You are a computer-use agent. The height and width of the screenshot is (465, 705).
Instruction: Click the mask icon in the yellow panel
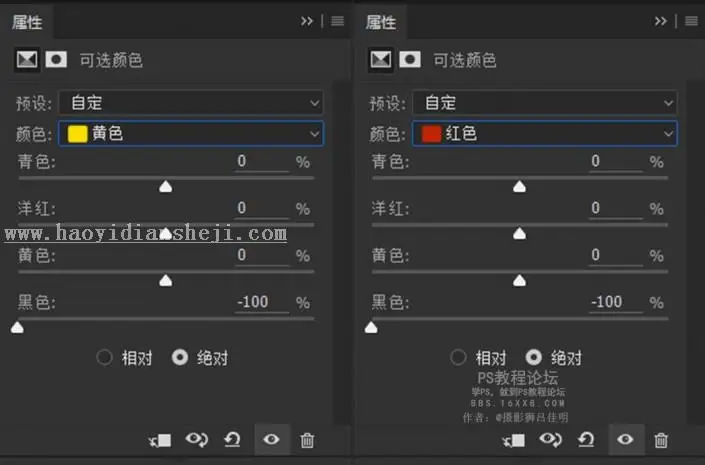pyautogui.click(x=56, y=59)
